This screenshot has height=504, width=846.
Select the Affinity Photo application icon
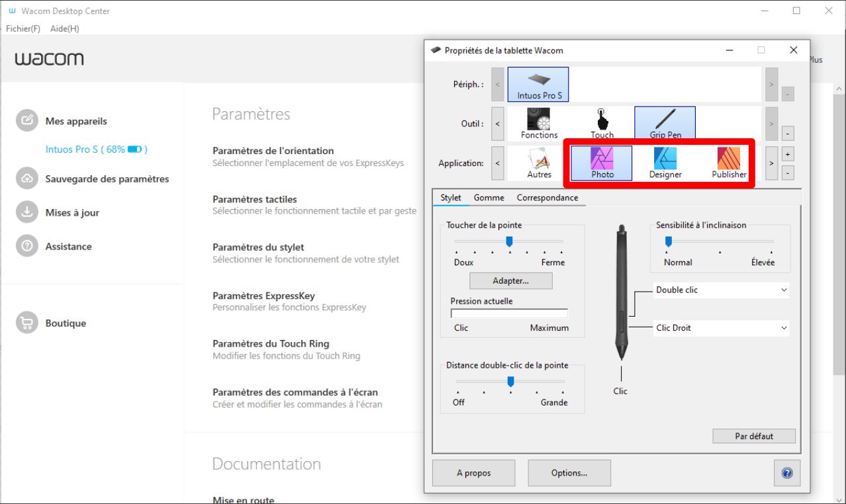pyautogui.click(x=602, y=163)
